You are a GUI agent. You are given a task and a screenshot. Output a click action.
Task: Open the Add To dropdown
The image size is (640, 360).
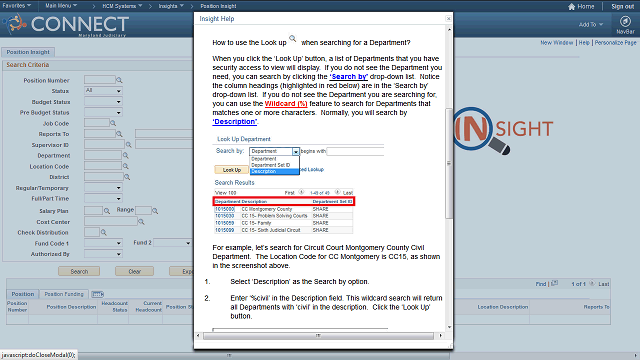(x=591, y=24)
